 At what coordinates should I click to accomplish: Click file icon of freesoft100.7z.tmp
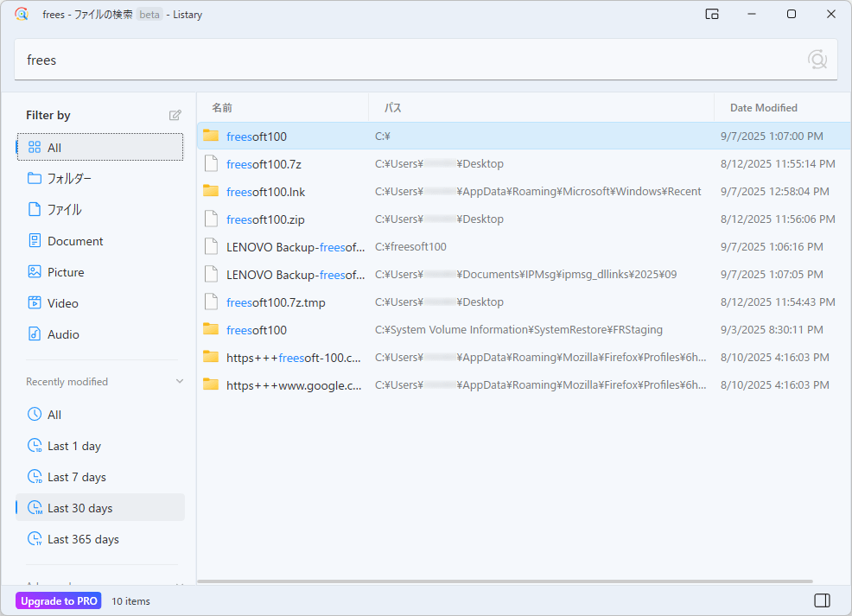tap(211, 302)
